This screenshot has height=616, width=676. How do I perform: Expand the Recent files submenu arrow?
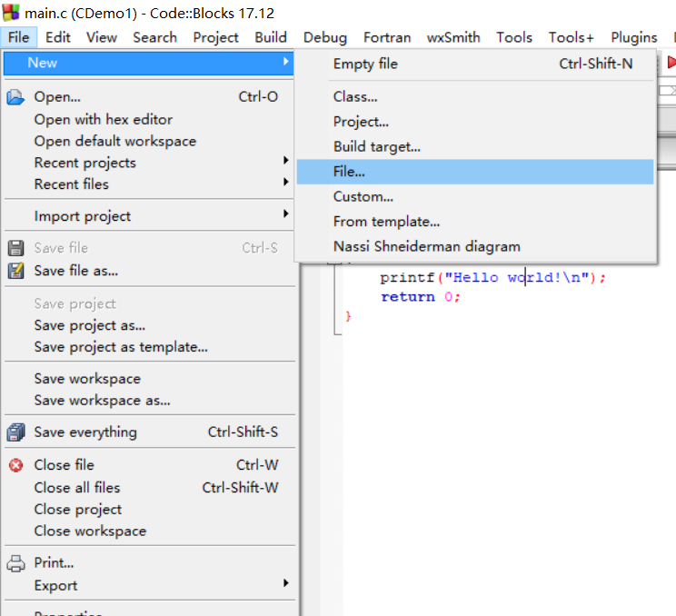coord(285,182)
